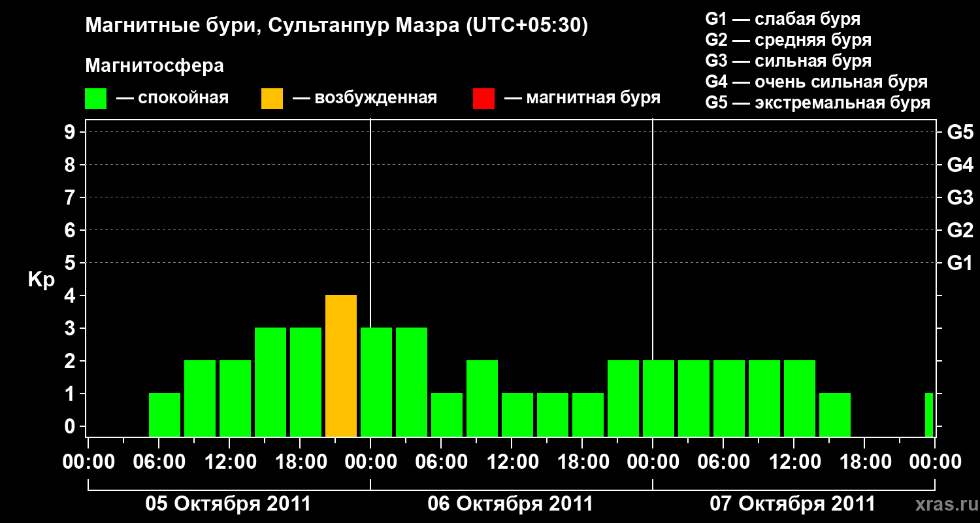Click the green 'спокойная' legend swatch
Viewport: 980px width, 523px height.
(x=96, y=99)
